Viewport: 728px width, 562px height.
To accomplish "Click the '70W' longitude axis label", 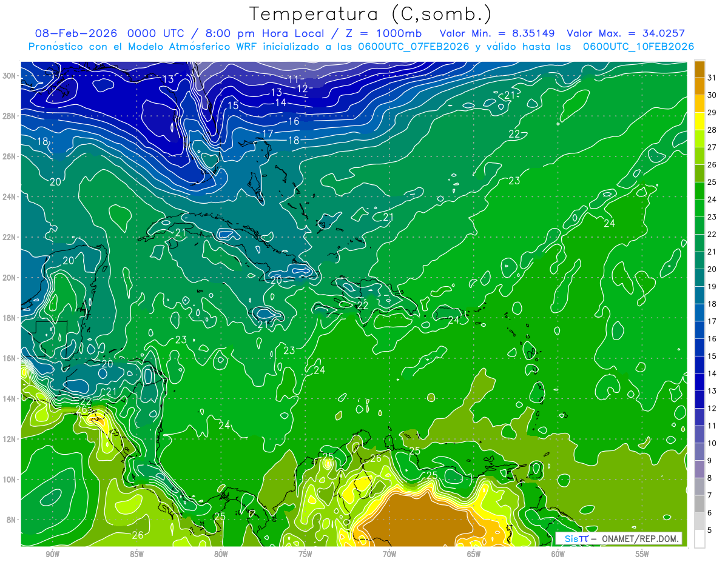I will pyautogui.click(x=389, y=554).
